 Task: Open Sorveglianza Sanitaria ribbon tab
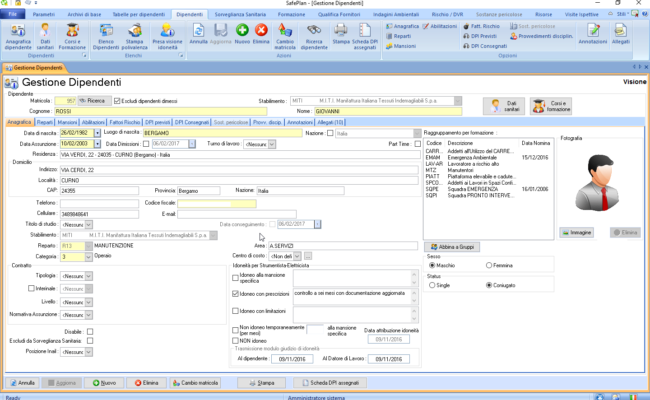click(x=240, y=14)
